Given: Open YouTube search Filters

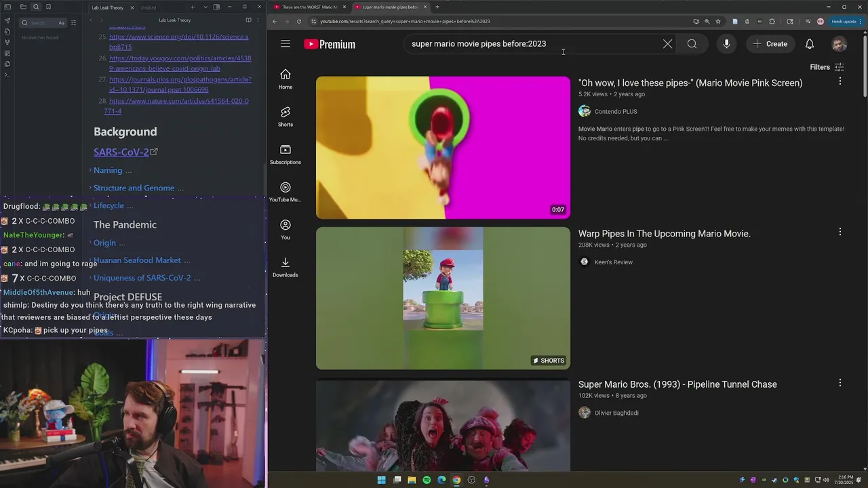Looking at the screenshot, I should click(827, 67).
